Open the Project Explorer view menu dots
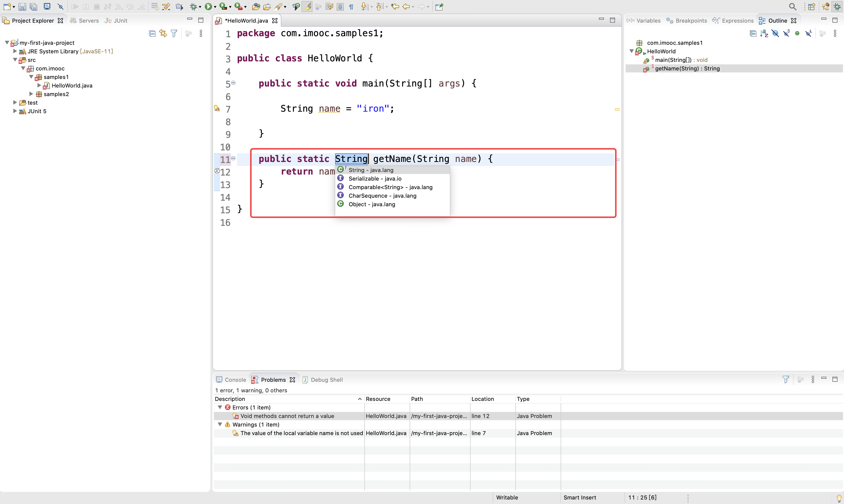844x504 pixels. [201, 33]
